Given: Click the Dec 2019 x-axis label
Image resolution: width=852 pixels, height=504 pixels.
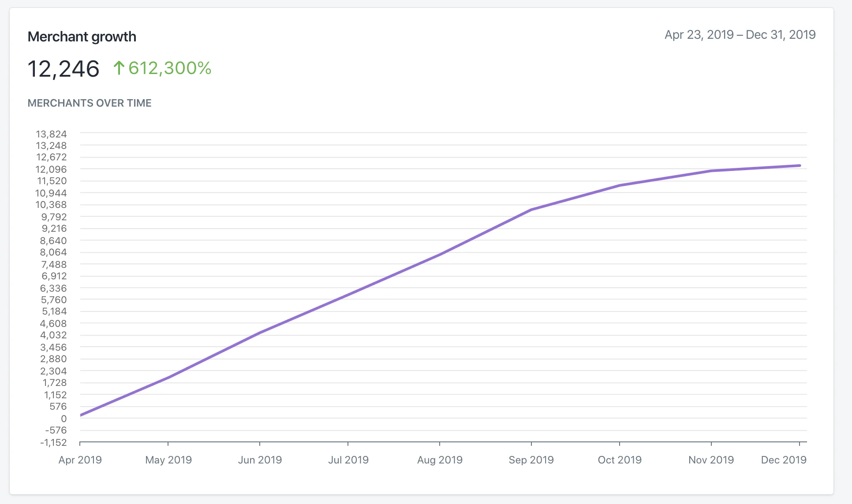Looking at the screenshot, I should tap(784, 460).
